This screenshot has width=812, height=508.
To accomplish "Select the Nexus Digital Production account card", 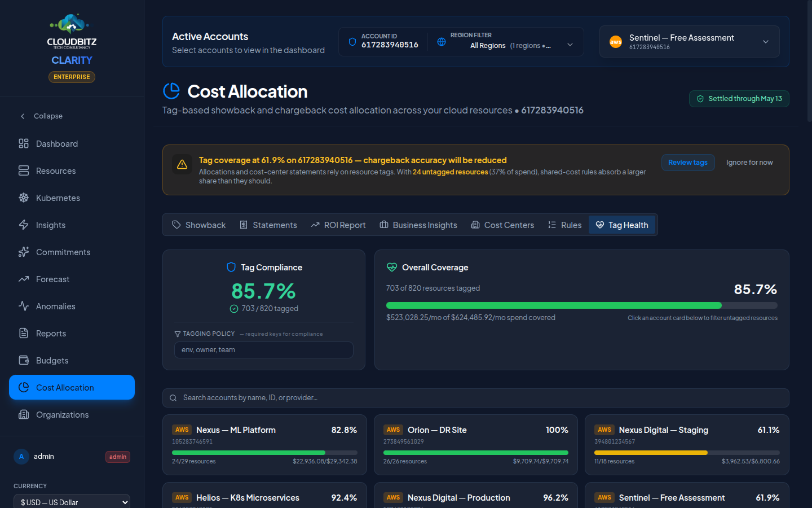I will click(x=476, y=495).
